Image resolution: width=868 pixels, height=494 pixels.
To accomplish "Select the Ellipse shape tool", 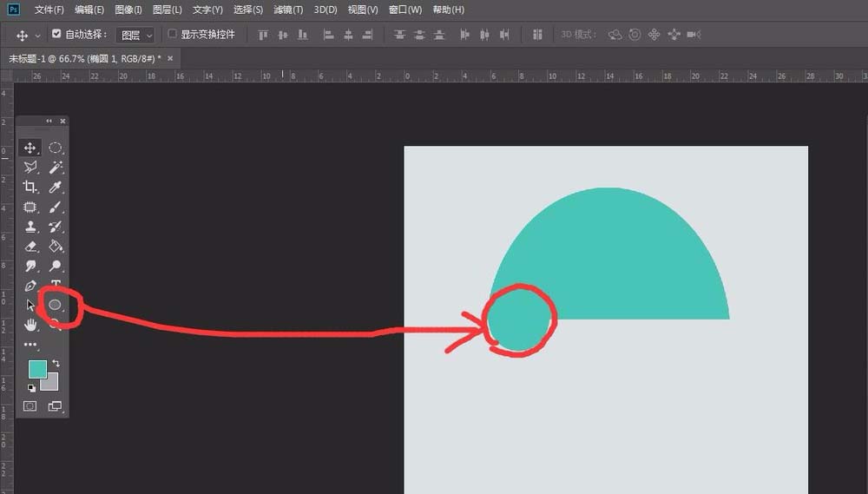I will click(56, 305).
